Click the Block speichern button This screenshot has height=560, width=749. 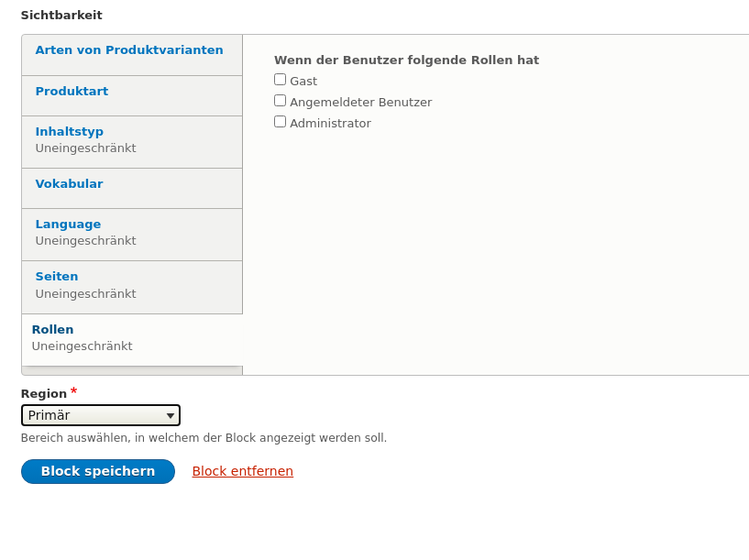(98, 471)
